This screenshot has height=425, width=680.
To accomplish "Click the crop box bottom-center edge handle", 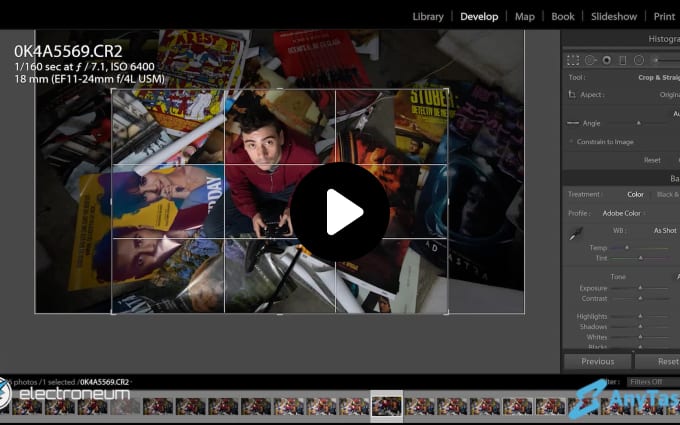I will coord(280,313).
